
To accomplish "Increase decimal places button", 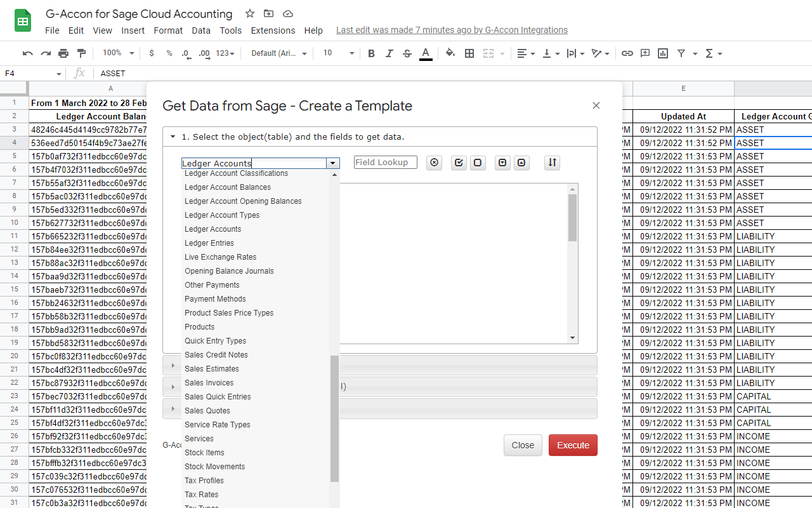I will point(204,53).
